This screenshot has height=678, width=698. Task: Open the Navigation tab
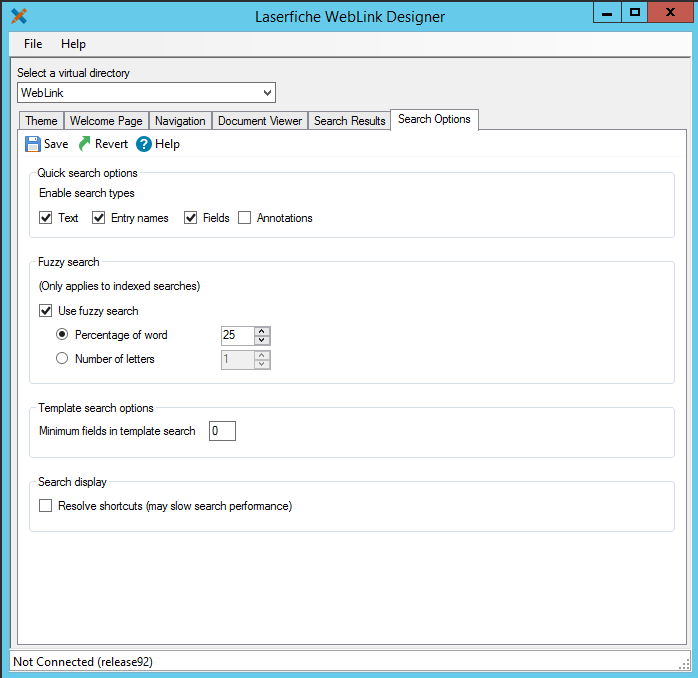[180, 121]
